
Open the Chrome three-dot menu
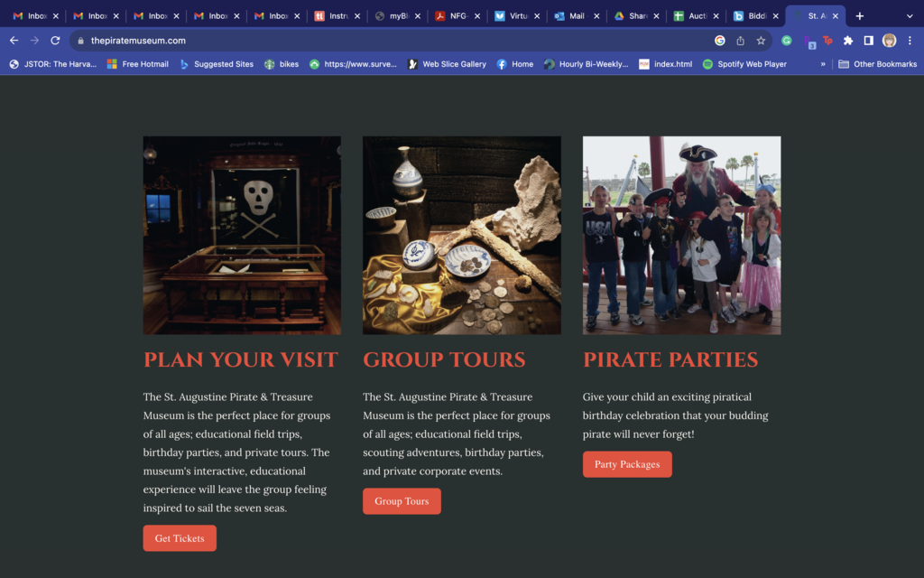tap(910, 41)
